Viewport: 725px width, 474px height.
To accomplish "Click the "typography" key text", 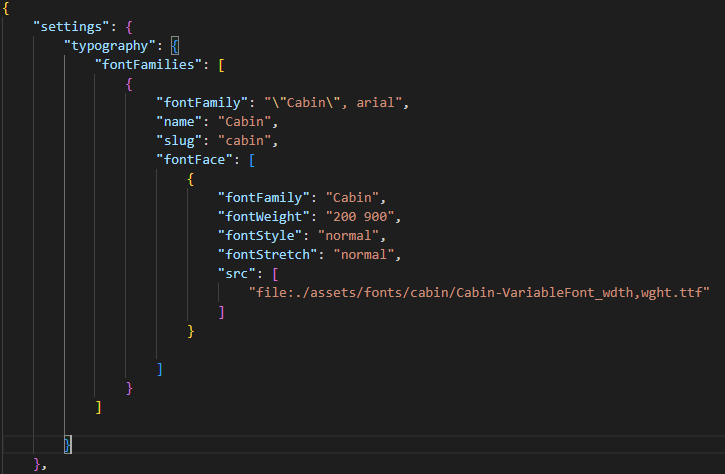I will pyautogui.click(x=110, y=46).
